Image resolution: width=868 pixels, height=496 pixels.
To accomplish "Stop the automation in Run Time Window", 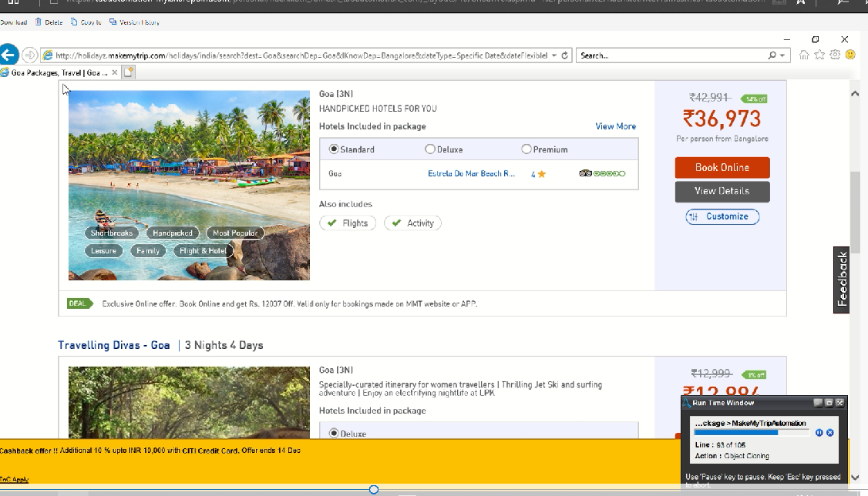I will tap(830, 433).
